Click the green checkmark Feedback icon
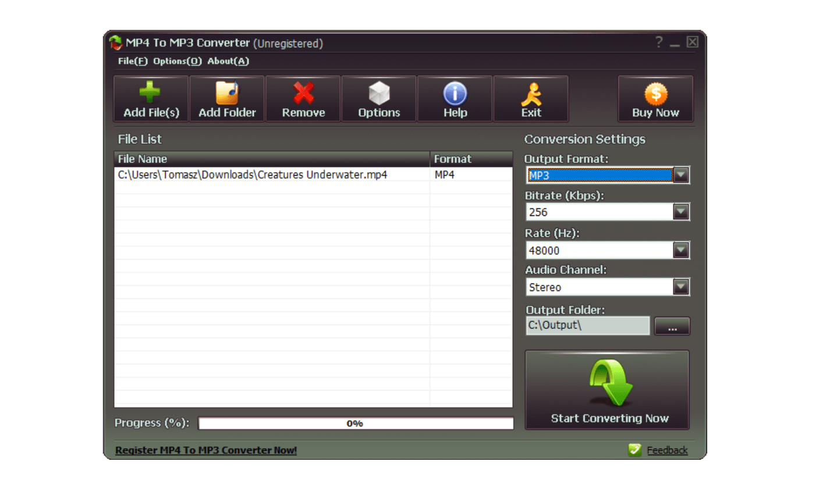Image resolution: width=830 pixels, height=504 pixels. coord(635,450)
